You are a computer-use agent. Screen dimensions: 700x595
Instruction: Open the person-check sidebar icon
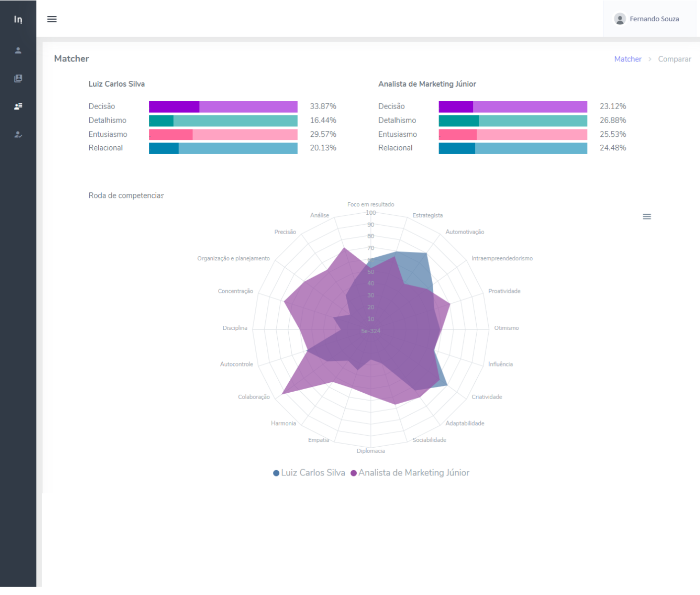point(18,134)
